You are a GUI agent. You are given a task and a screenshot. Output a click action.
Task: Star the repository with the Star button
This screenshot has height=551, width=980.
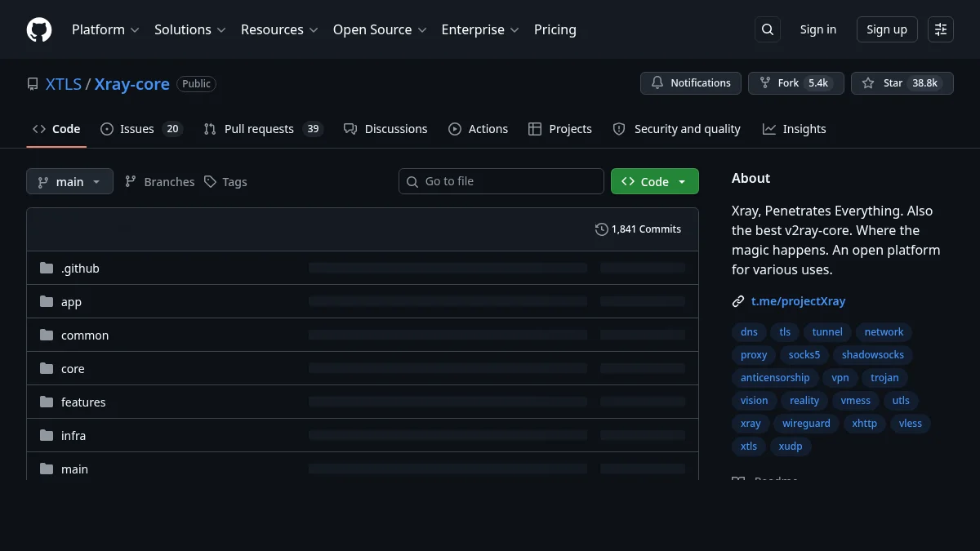(x=902, y=83)
